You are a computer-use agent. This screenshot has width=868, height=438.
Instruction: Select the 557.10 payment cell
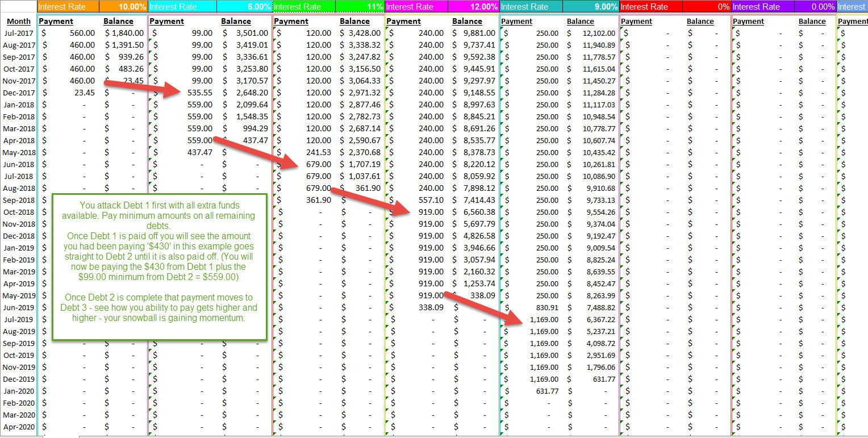[x=431, y=200]
